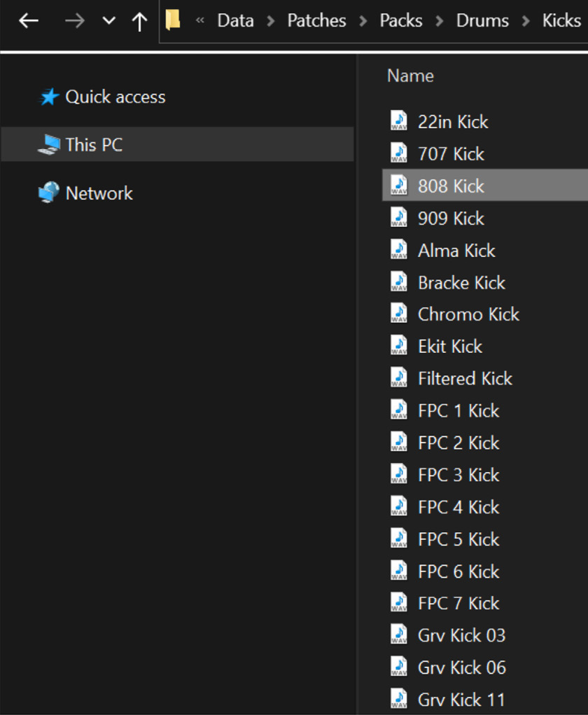The image size is (588, 715).
Task: Click the Up one level arrow
Action: (x=139, y=21)
